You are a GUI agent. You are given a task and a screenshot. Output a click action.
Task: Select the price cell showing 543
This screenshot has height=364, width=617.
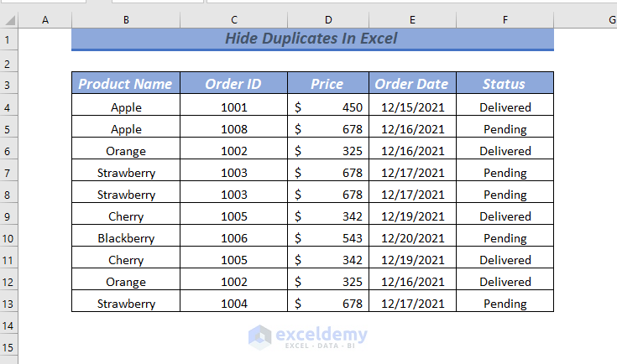tap(328, 238)
